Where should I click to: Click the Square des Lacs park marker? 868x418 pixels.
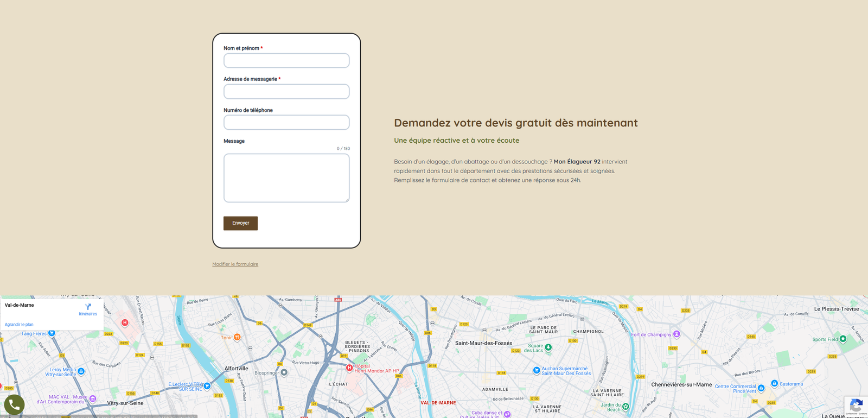point(548,347)
